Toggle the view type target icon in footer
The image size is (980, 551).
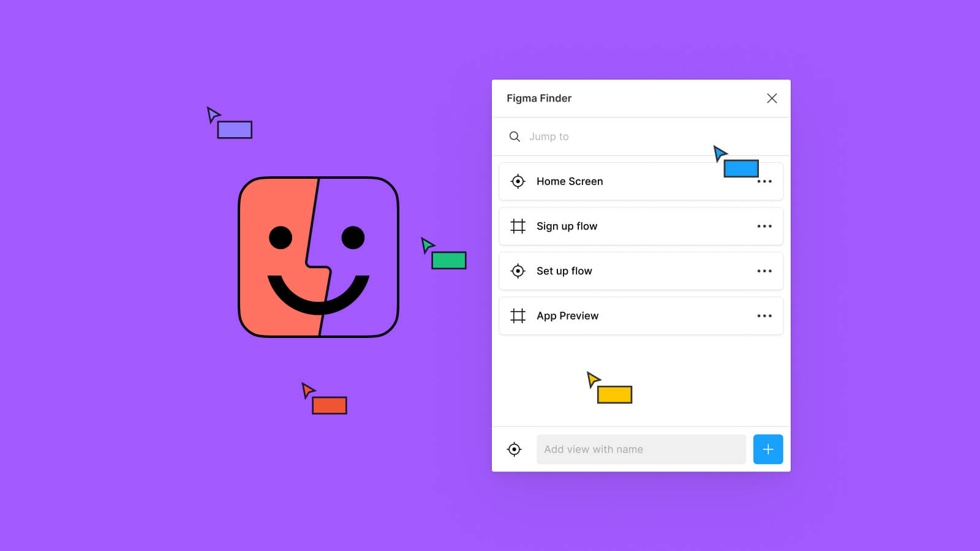pos(514,449)
